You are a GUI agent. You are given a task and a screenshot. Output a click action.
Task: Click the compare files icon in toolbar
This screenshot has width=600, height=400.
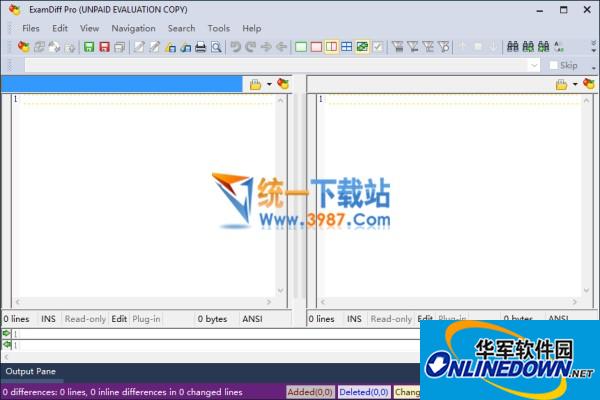25,47
